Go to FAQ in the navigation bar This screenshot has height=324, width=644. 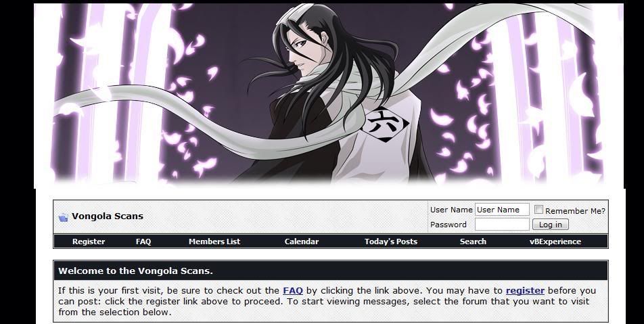pyautogui.click(x=143, y=241)
